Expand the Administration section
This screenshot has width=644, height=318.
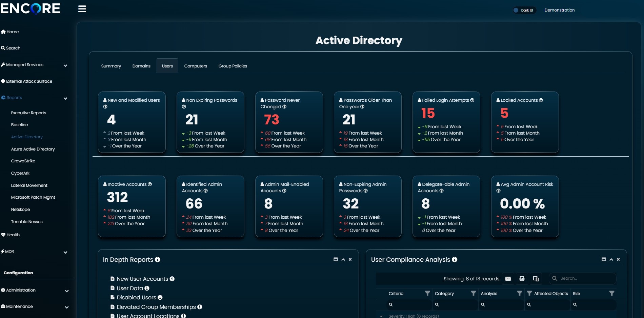point(66,291)
